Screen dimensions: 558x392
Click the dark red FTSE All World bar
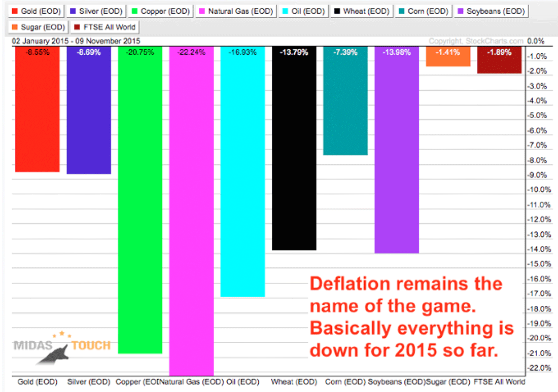click(499, 60)
